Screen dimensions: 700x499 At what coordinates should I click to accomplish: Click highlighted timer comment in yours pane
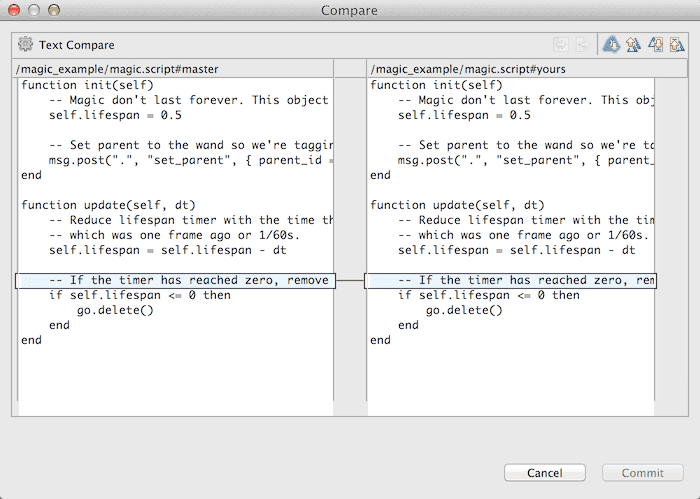[510, 281]
